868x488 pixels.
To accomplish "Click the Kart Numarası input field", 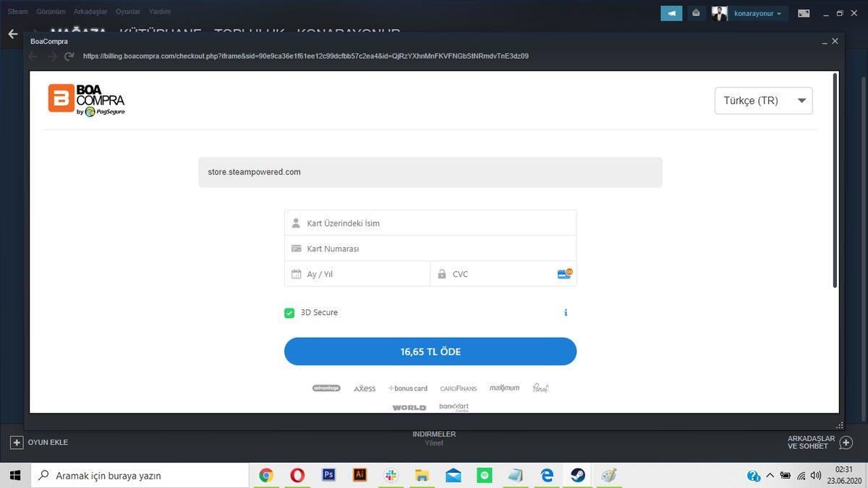I will (430, 248).
